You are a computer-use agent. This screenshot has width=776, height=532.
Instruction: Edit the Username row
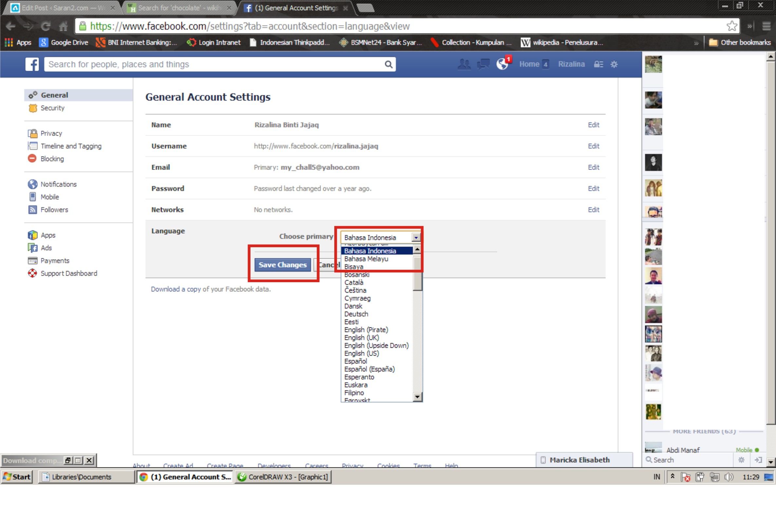(593, 146)
